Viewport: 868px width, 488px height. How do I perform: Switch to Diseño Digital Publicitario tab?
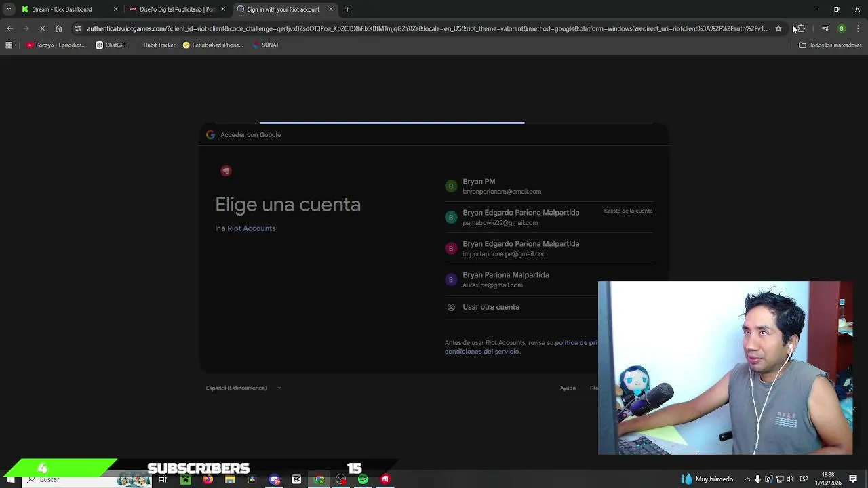[176, 9]
